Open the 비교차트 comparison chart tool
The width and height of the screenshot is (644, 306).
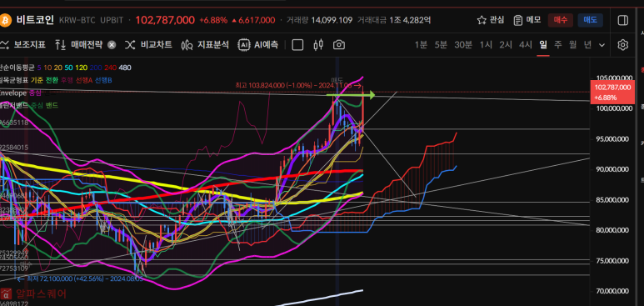point(148,45)
